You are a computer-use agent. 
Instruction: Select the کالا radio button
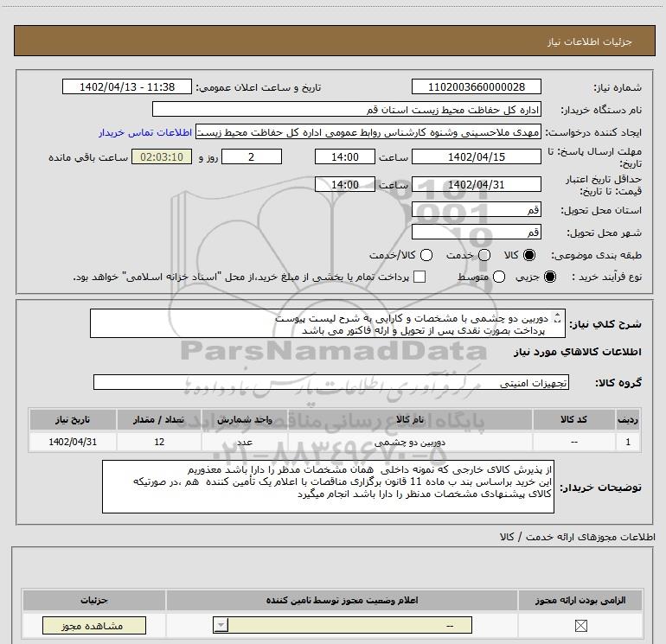coord(529,255)
